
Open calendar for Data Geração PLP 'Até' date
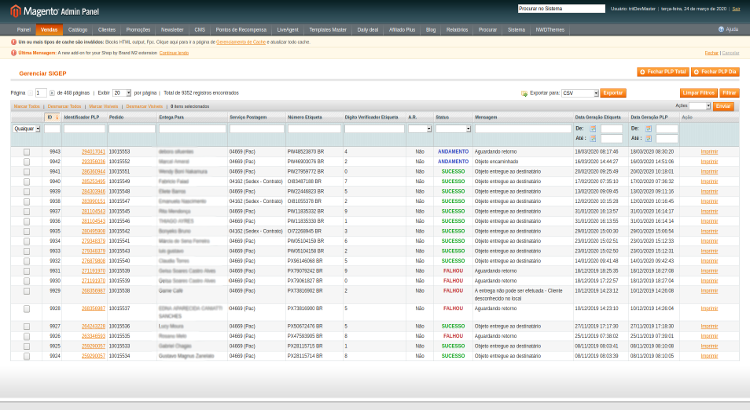[x=649, y=139]
